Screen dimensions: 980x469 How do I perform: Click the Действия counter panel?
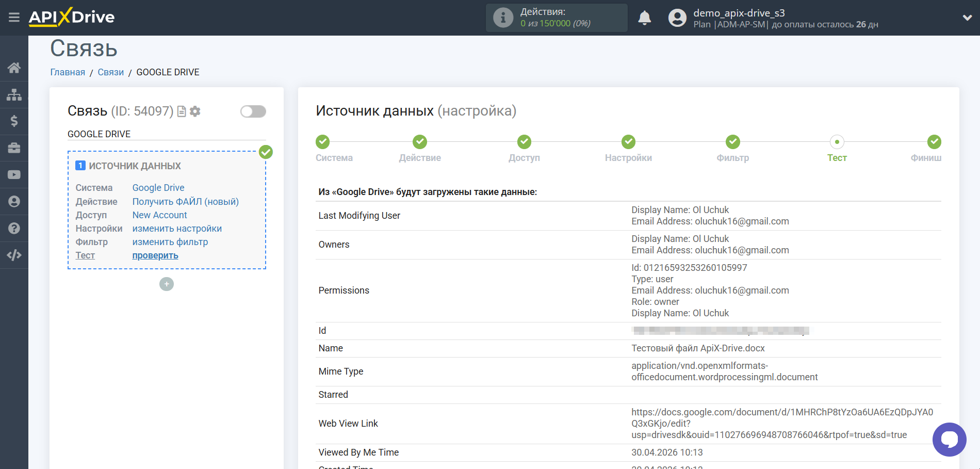(x=557, y=18)
